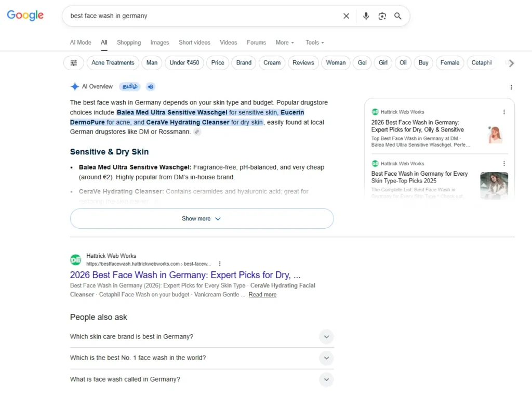
Task: Open the Images tab
Action: [x=159, y=43]
